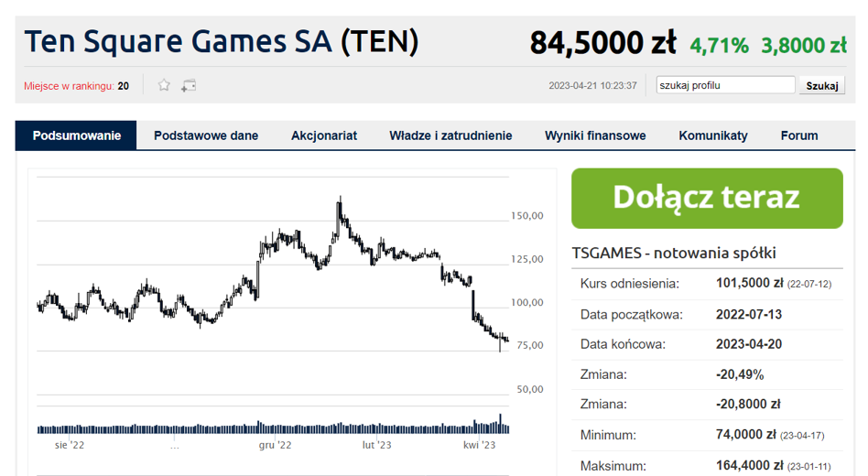Select the gru '22 axis label
This screenshot has width=868, height=476.
(275, 445)
